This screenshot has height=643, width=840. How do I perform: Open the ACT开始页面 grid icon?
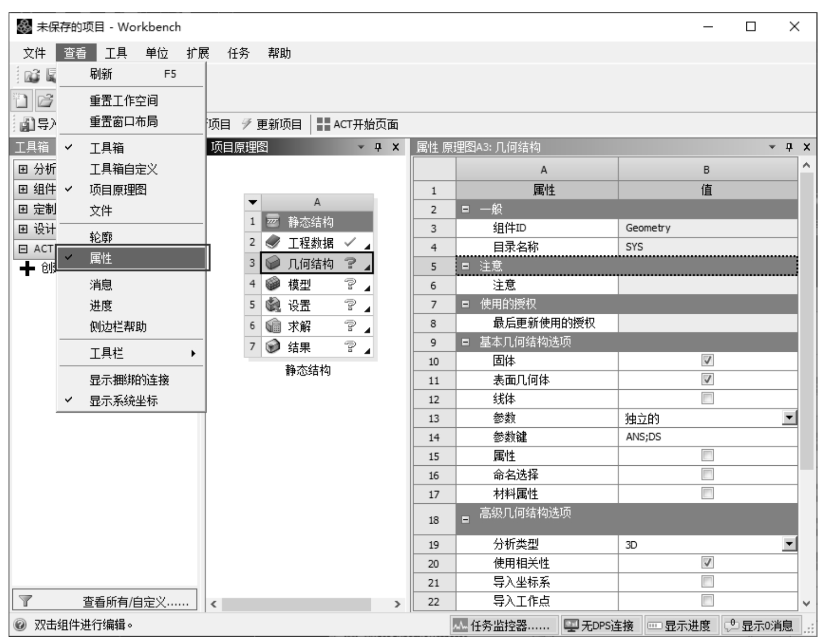pyautogui.click(x=323, y=124)
